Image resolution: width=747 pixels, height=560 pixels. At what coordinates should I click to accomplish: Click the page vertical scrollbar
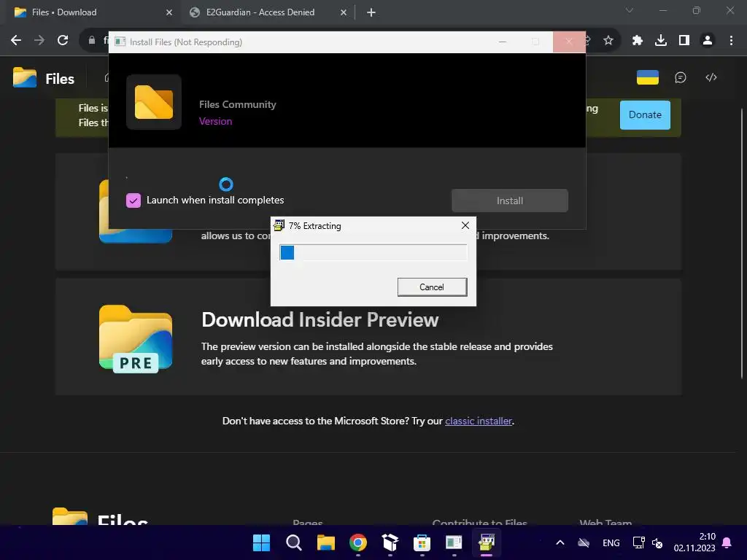pos(742,243)
